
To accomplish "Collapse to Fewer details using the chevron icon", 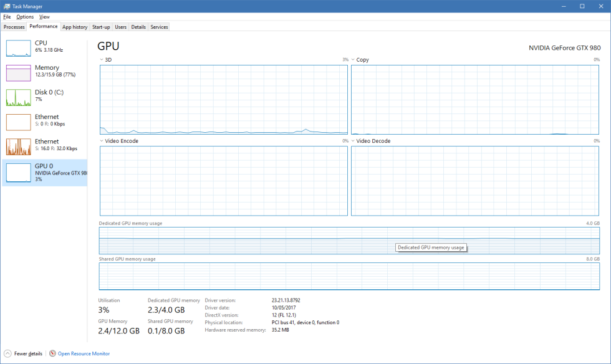I will pyautogui.click(x=7, y=353).
